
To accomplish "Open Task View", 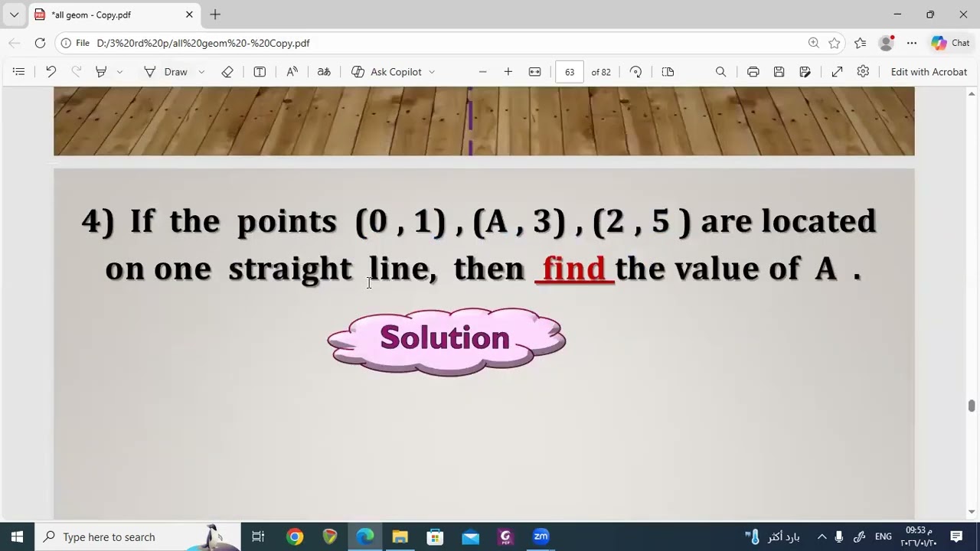I will tap(258, 536).
